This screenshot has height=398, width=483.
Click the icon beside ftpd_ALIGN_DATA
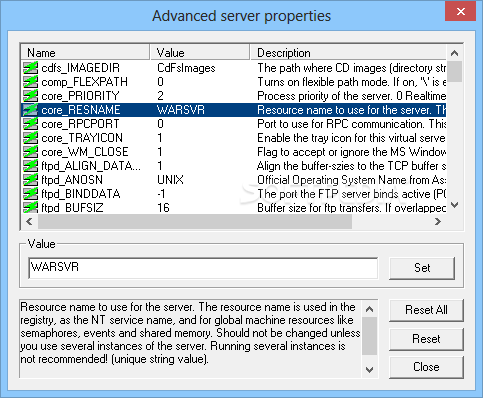30,166
